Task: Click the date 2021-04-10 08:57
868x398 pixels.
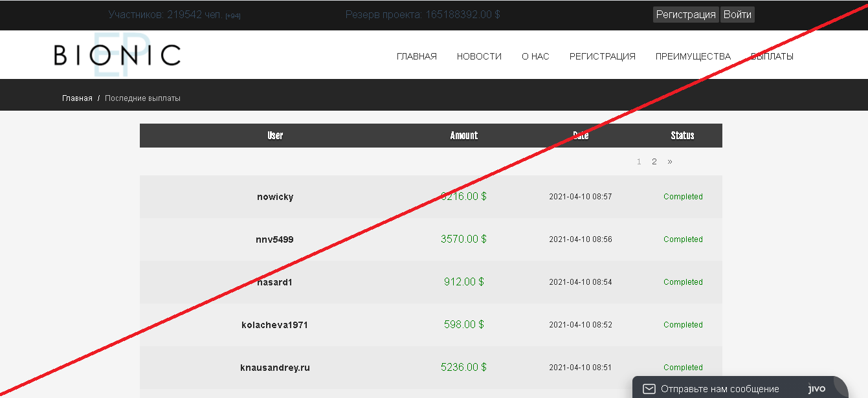Action: pos(581,197)
